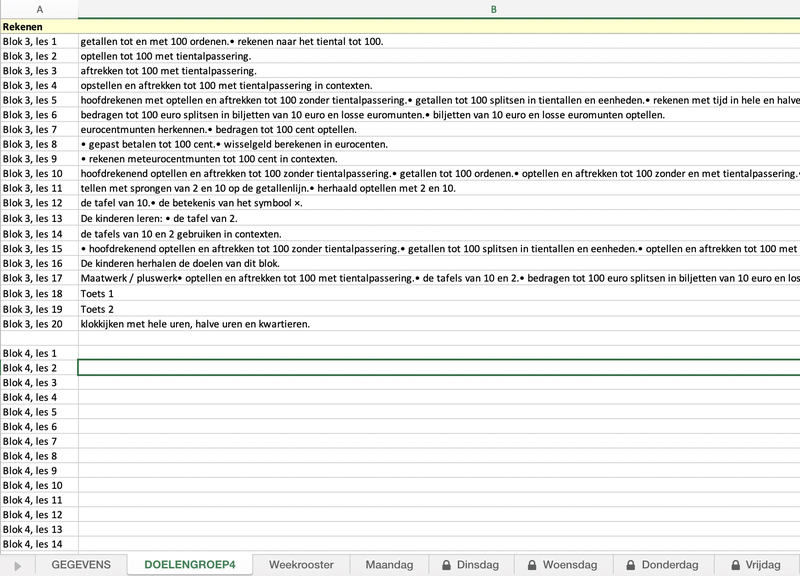The image size is (800, 576).
Task: Select cell 'Blok 3, les 14'
Action: coord(39,234)
